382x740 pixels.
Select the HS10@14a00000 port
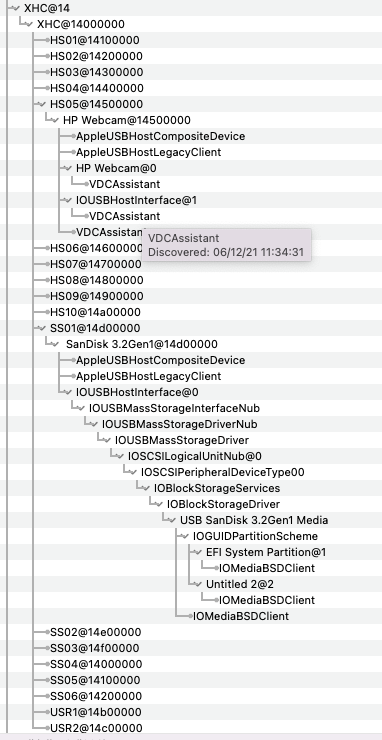coord(95,312)
